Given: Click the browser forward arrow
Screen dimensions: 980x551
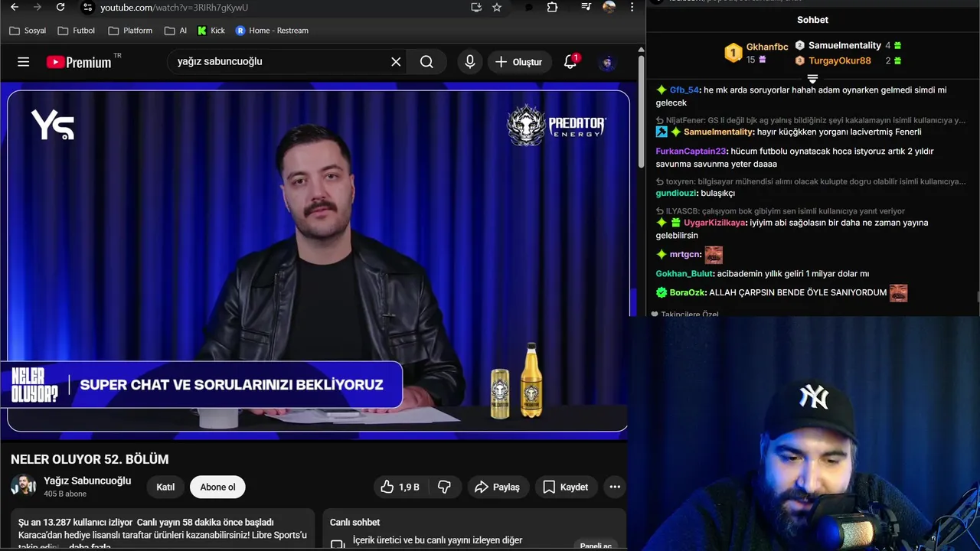Looking at the screenshot, I should coord(38,7).
